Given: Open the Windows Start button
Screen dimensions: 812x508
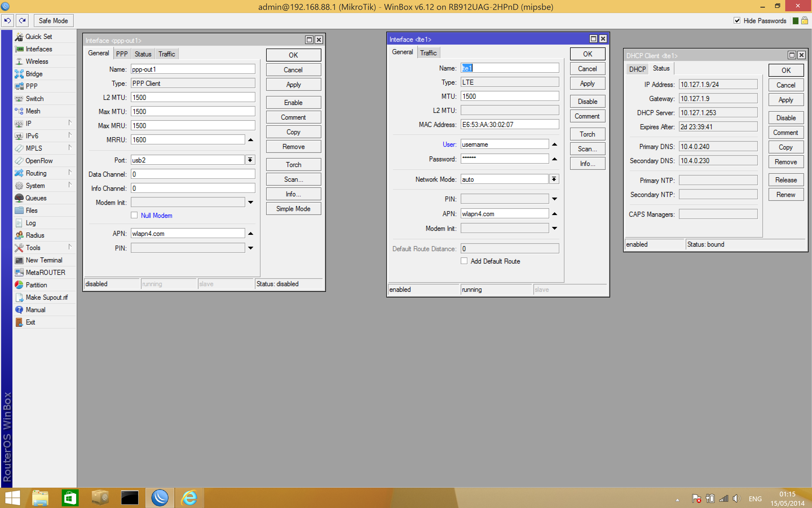Looking at the screenshot, I should (x=13, y=498).
